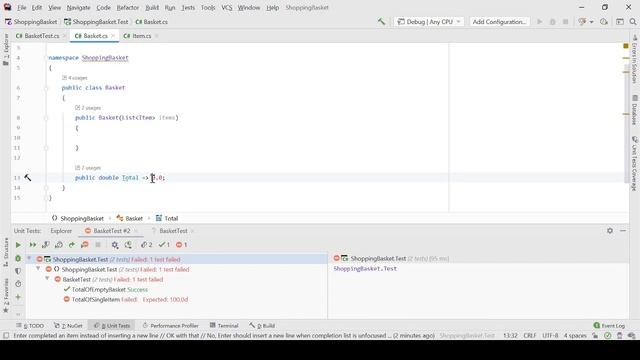Open the Refactor menu
640x360 pixels.
click(128, 7)
